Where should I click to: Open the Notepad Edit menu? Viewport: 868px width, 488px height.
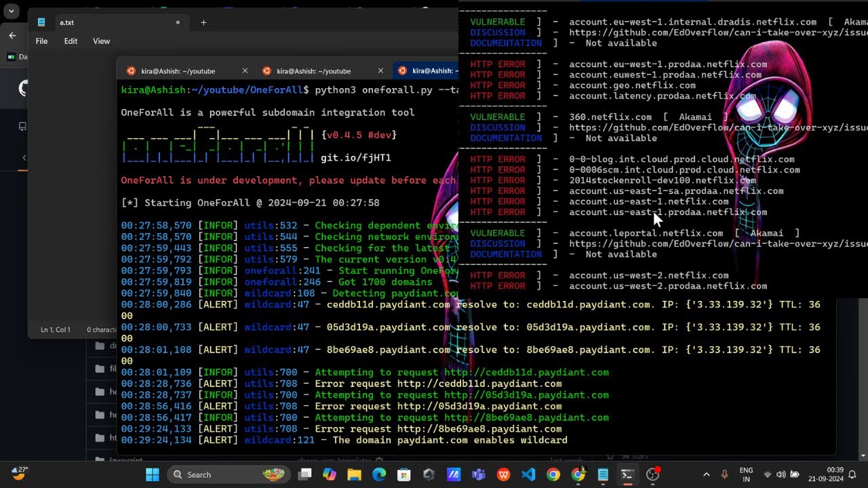pos(71,41)
